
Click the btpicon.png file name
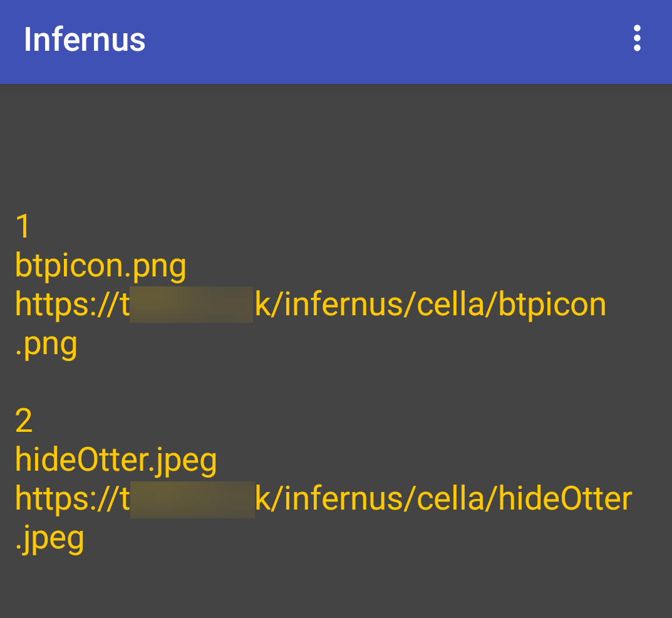click(100, 266)
